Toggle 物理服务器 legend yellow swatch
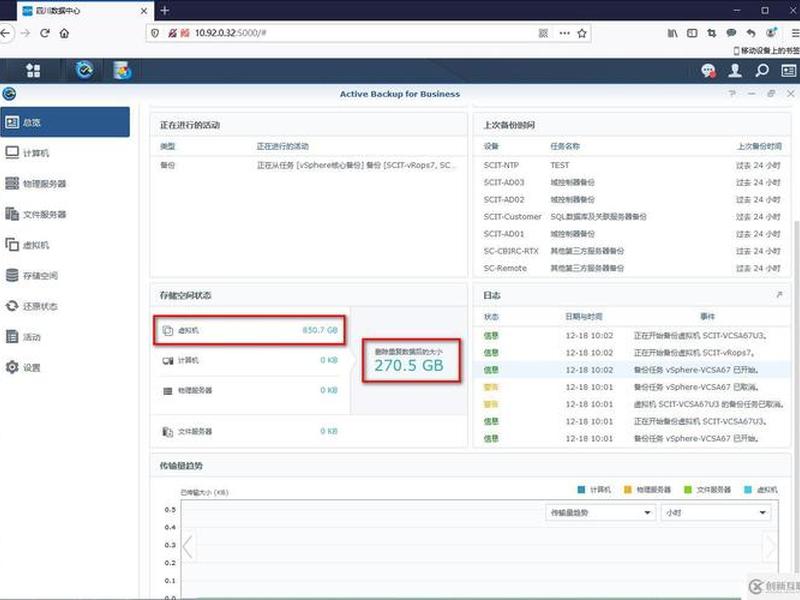800x600 pixels. click(x=628, y=490)
